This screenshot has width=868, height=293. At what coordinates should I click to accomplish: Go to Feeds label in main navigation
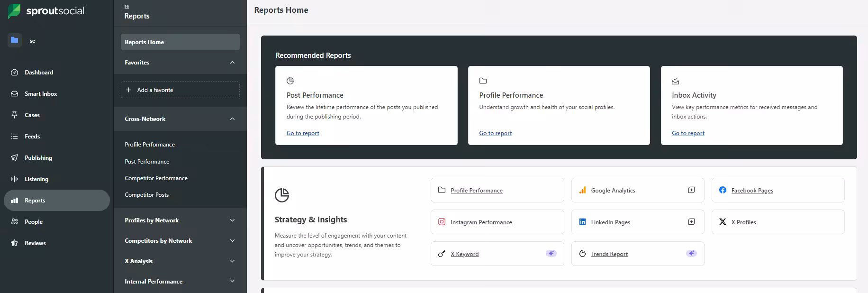click(x=32, y=137)
